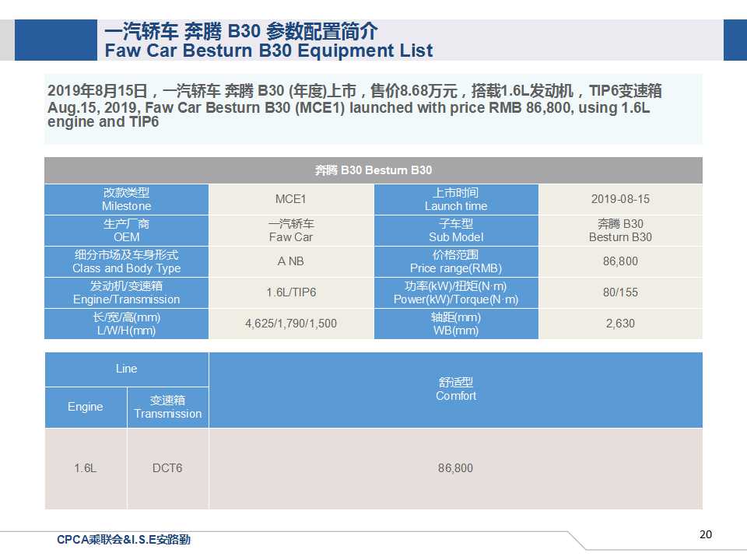
Task: Select the '80/155' value cell
Action: [x=620, y=292]
